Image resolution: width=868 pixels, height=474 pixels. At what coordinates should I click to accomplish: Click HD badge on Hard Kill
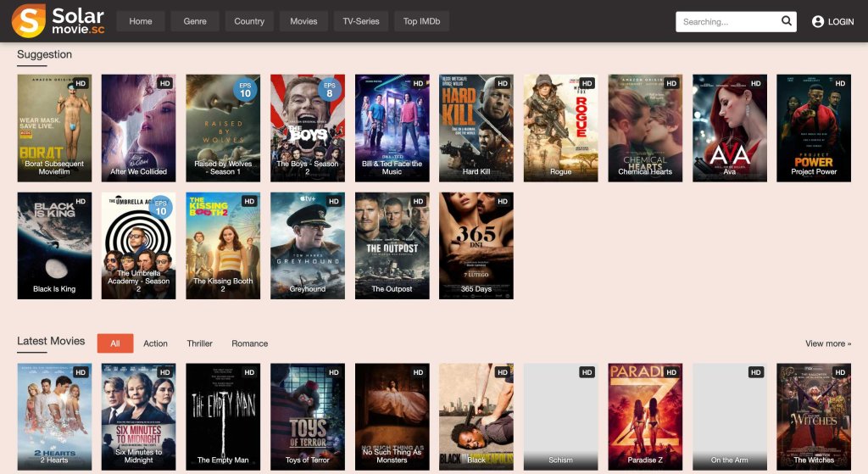(x=503, y=84)
